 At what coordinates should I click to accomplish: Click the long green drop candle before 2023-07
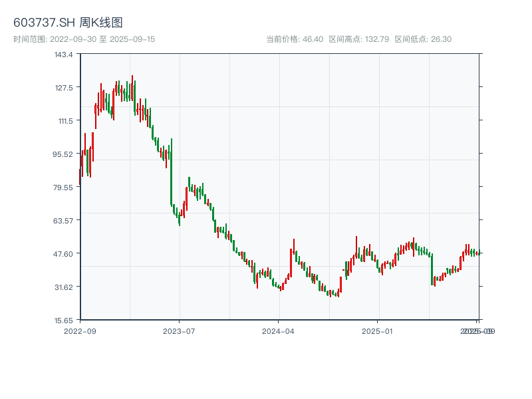point(172,172)
